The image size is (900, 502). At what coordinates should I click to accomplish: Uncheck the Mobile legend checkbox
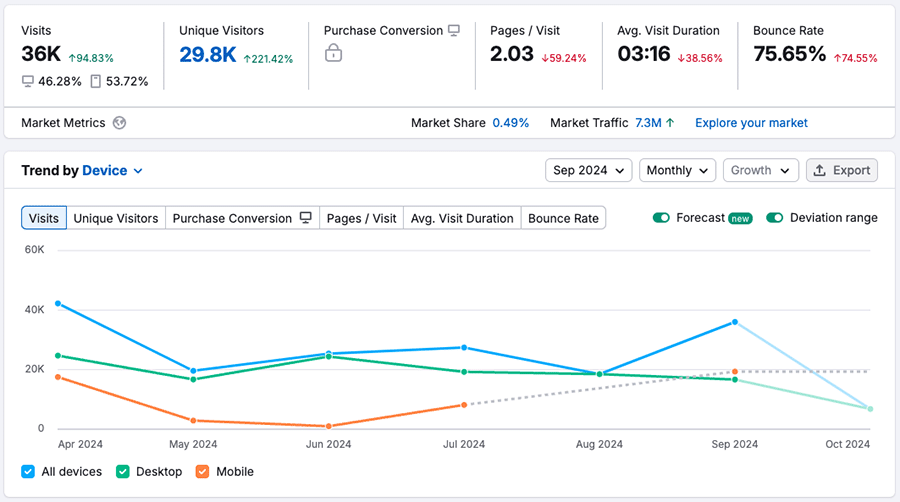pos(202,472)
